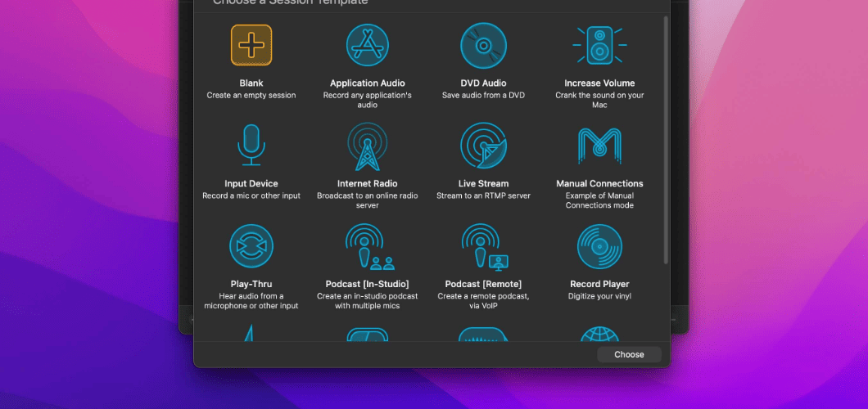The height and width of the screenshot is (409, 868).
Task: Click the 'Stream to an RTMP server' text
Action: (483, 196)
